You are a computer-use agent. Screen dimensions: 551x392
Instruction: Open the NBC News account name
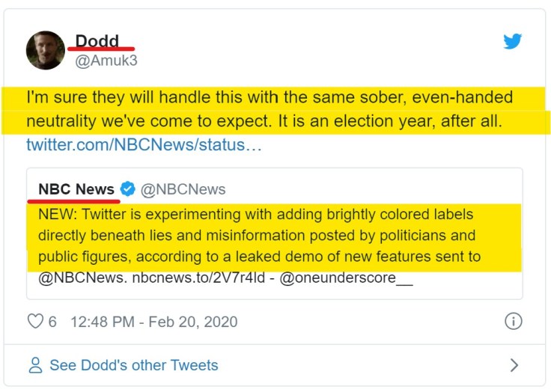[76, 189]
